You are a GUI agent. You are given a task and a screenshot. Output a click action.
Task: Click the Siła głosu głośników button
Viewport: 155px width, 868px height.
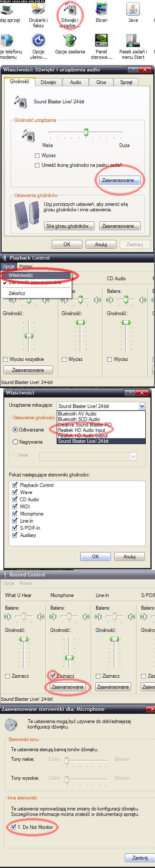click(69, 226)
